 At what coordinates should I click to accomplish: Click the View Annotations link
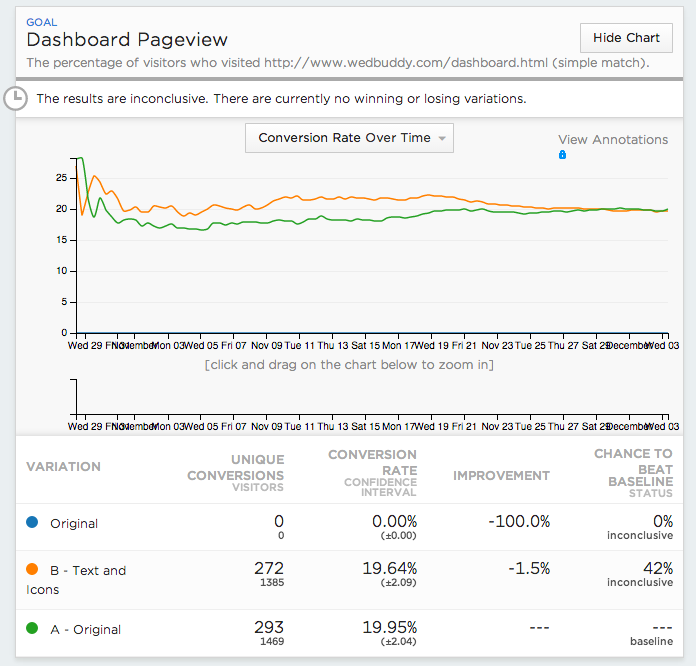[612, 140]
